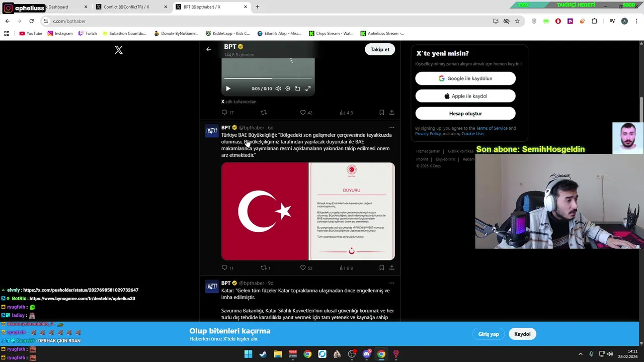Open the Twitch bookmark
The image size is (644, 362).
point(88,34)
